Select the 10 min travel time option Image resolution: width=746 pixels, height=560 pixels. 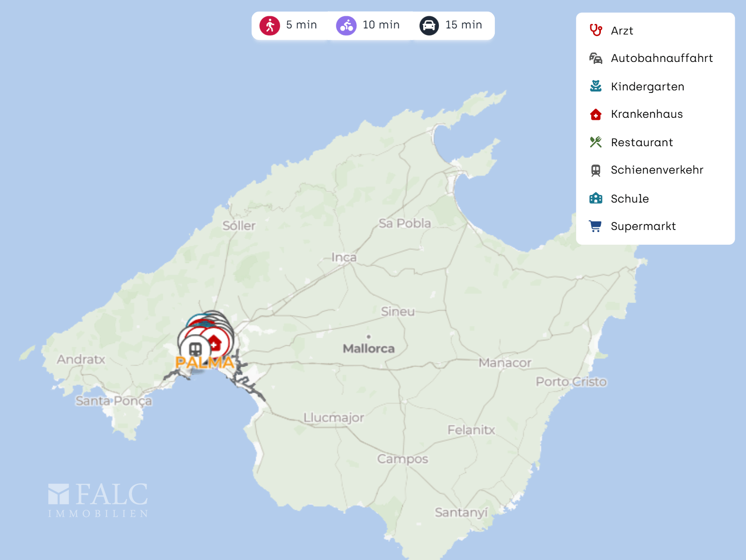[381, 25]
